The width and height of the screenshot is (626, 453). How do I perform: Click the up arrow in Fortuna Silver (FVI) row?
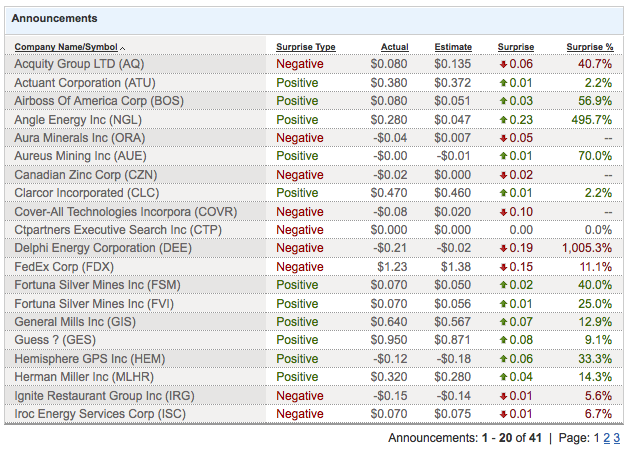pyautogui.click(x=503, y=304)
